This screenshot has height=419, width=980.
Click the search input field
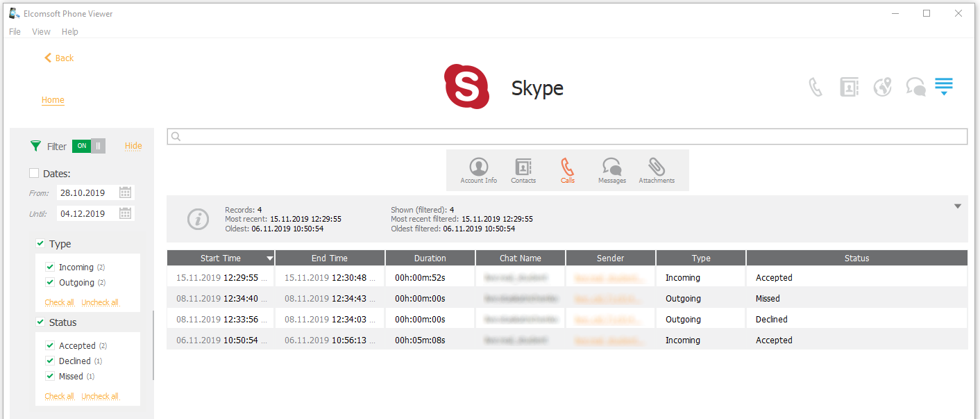point(567,137)
